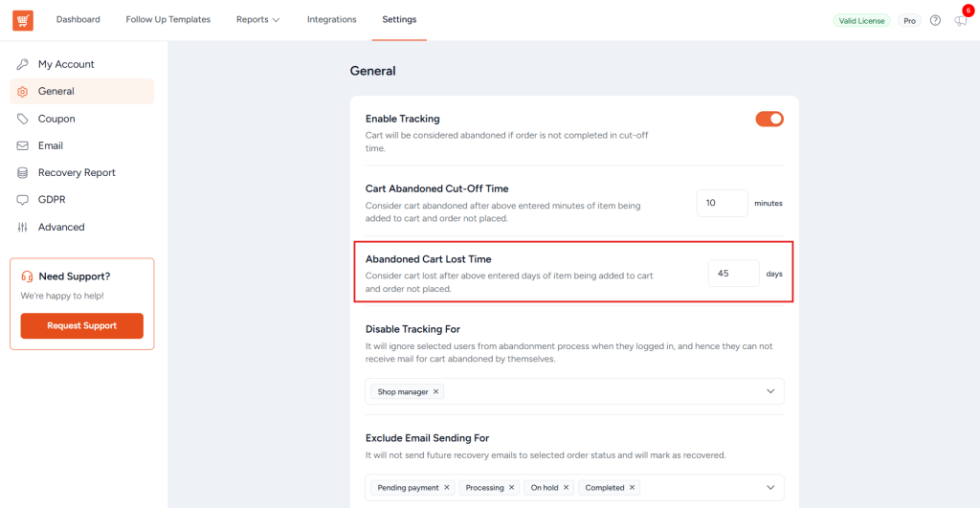Click the My Account key icon
This screenshot has width=980, height=508.
23,64
